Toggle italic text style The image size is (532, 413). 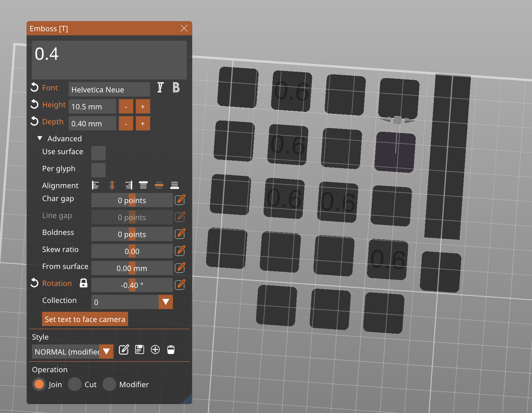(160, 88)
